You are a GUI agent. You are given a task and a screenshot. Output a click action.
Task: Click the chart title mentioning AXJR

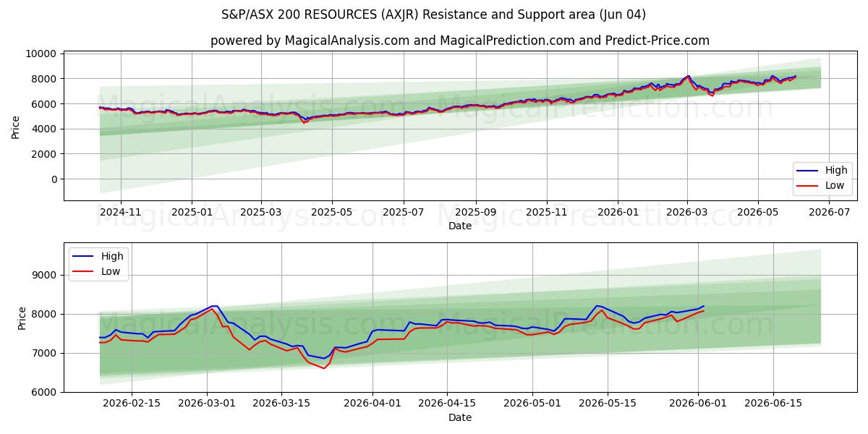pos(434,14)
